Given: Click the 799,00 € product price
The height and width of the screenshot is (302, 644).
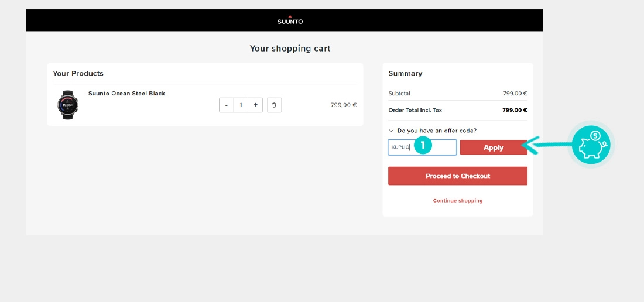Looking at the screenshot, I should (343, 105).
